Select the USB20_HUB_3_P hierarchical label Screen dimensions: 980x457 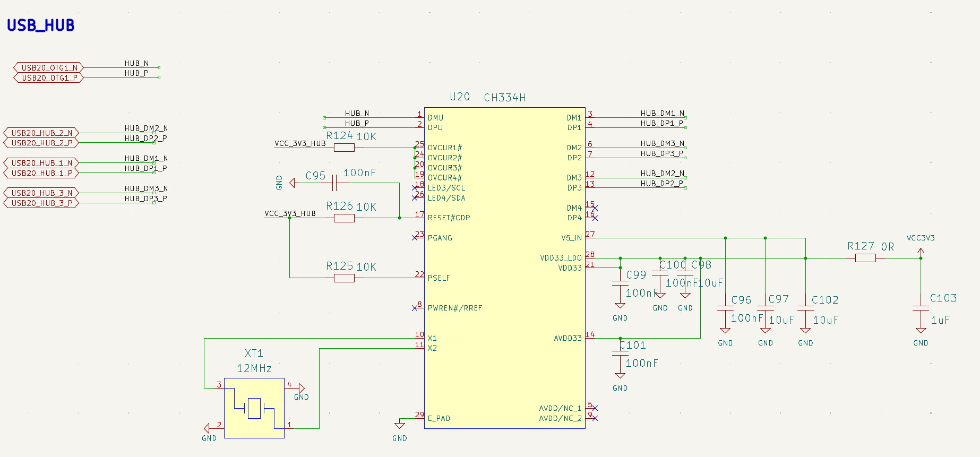tap(41, 203)
